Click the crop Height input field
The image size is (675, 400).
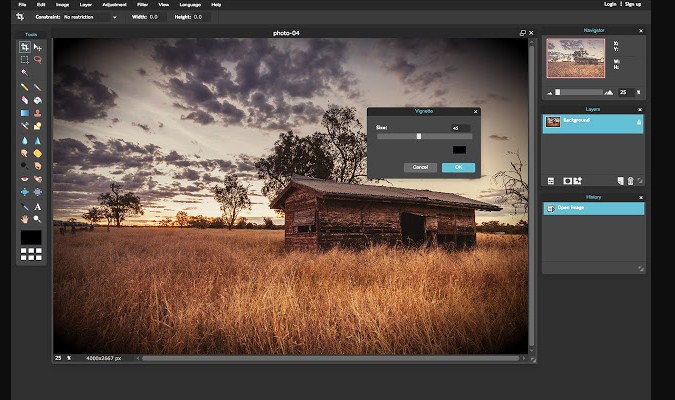tap(199, 17)
